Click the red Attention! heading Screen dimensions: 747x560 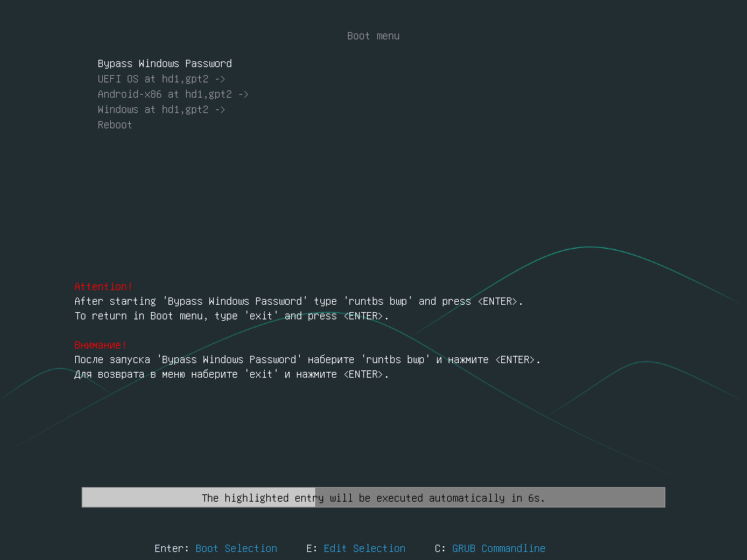point(104,287)
